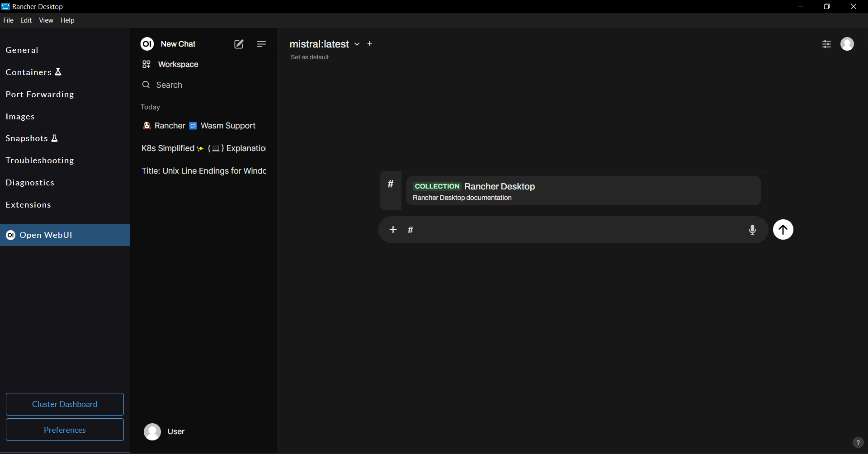The height and width of the screenshot is (454, 868).
Task: Click the Today section label
Action: pyautogui.click(x=150, y=107)
